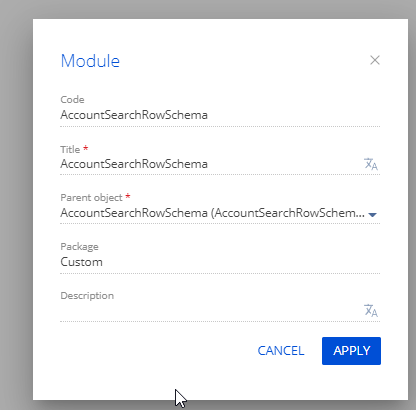The image size is (416, 410).
Task: Click the Parent object label
Action: point(91,198)
